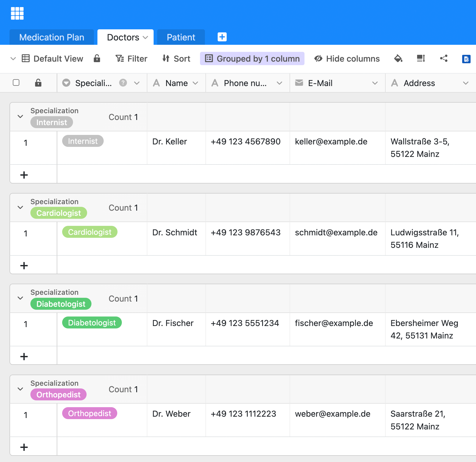Click the green Diabetologist tag in Fischer row
Screen dimensions: 476x462
coord(92,323)
